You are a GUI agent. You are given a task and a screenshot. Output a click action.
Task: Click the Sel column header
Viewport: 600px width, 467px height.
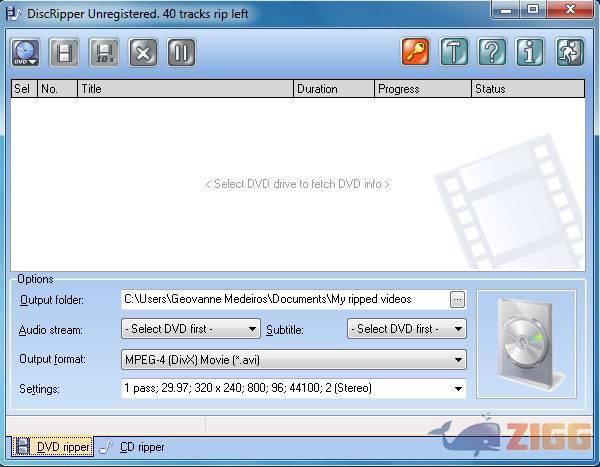pos(24,89)
